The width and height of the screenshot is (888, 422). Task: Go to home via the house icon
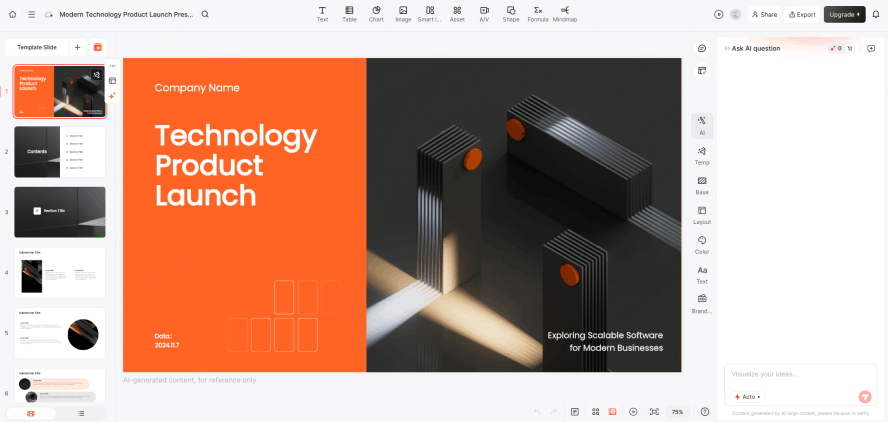pos(12,14)
